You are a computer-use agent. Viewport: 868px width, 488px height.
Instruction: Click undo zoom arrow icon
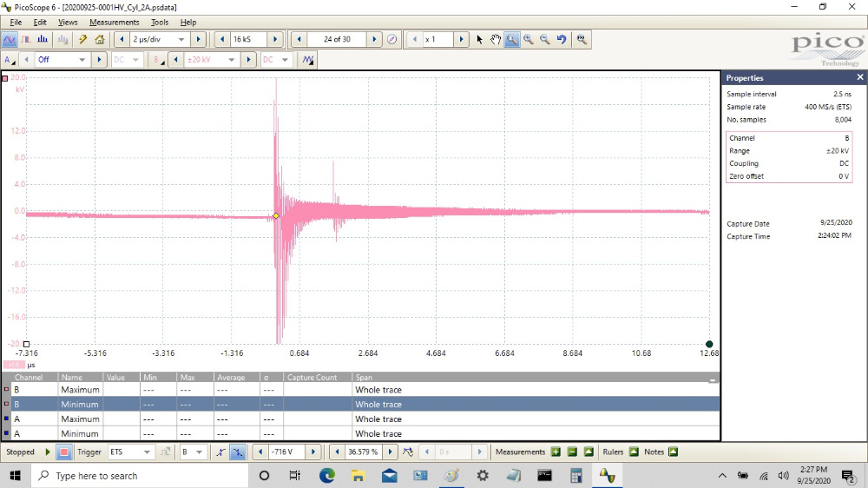pyautogui.click(x=562, y=39)
